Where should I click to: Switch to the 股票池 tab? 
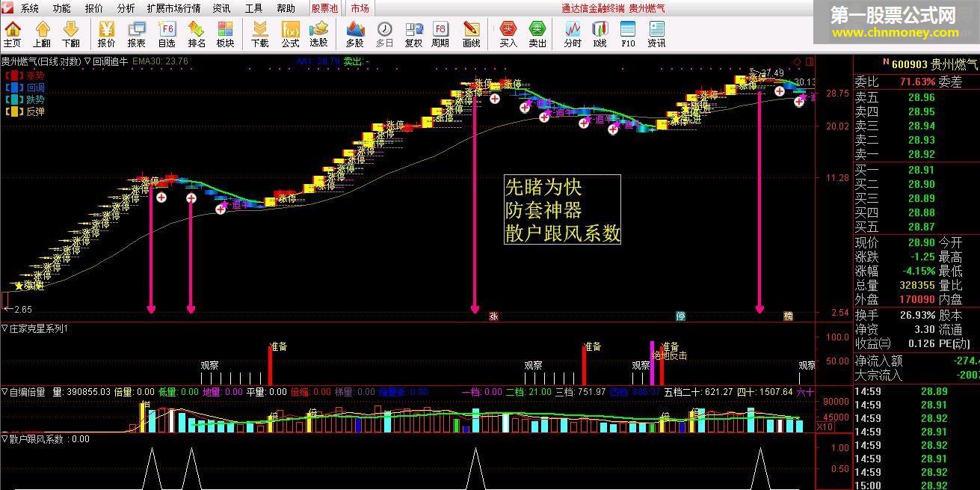324,8
